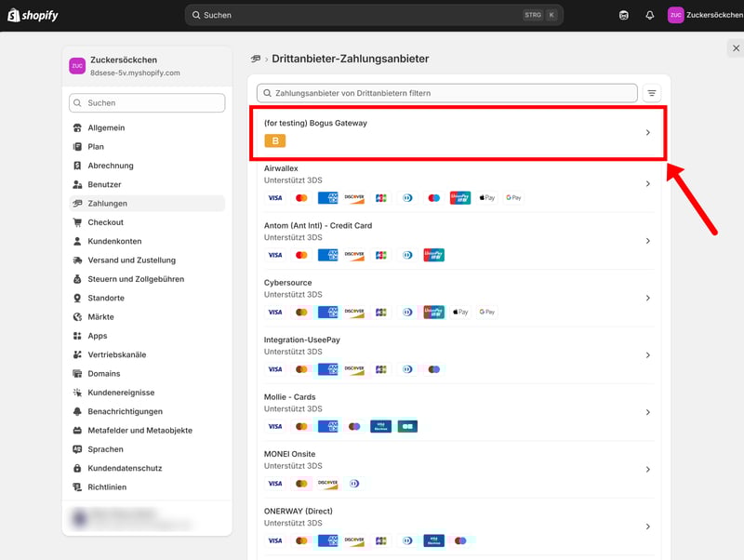
Task: Click the orange Bogus Gateway B icon
Action: coord(274,140)
